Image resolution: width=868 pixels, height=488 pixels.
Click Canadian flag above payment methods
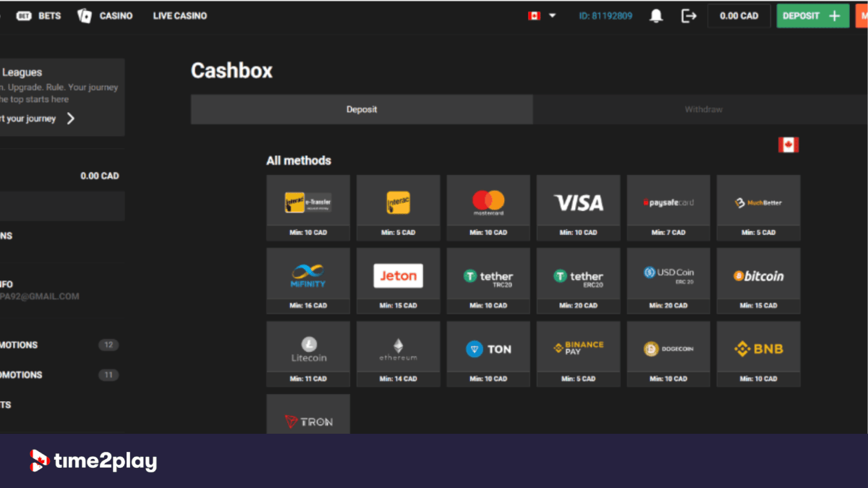(788, 145)
